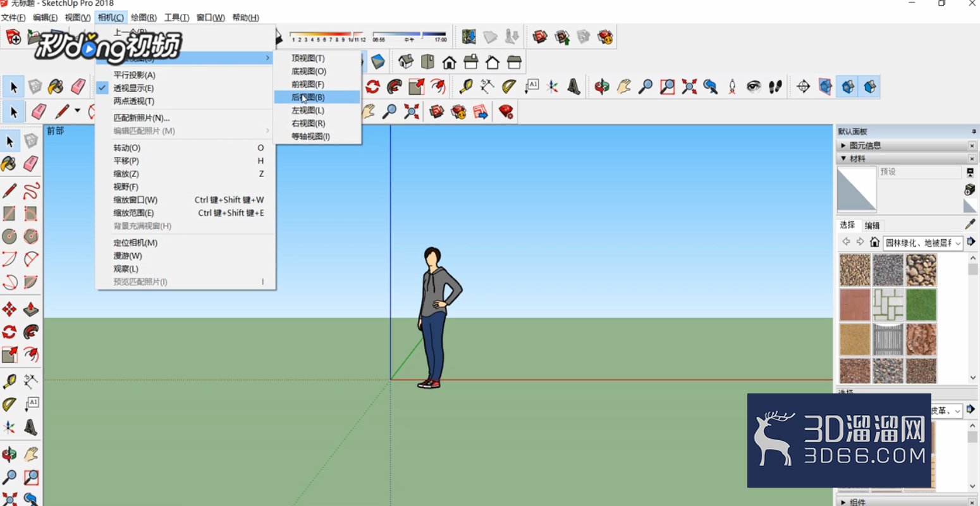This screenshot has width=980, height=506.
Task: Select the green grass material swatch
Action: coord(921,305)
